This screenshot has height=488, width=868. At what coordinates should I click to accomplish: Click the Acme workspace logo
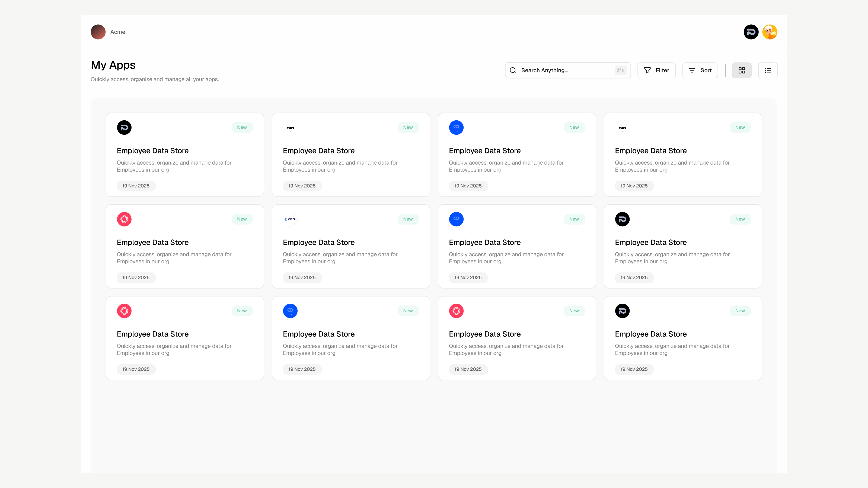tap(98, 32)
